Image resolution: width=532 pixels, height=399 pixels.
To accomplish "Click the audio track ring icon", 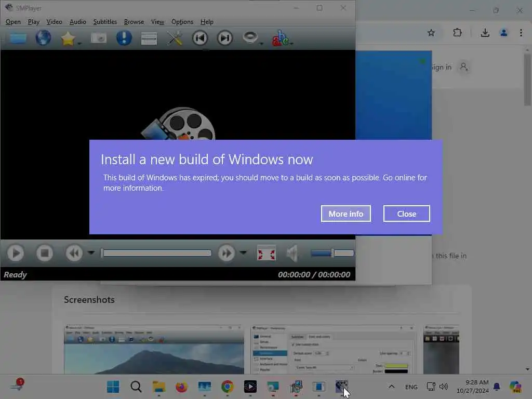I will tap(250, 37).
